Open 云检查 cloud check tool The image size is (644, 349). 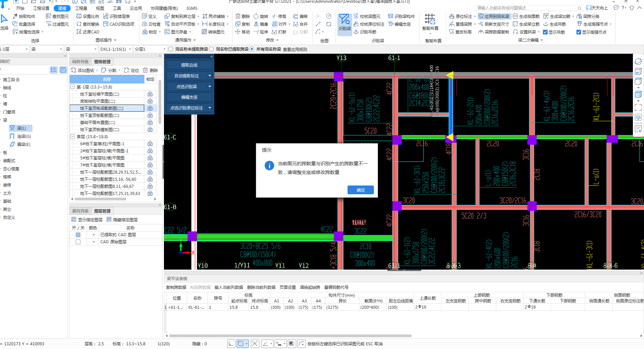[x=151, y=24]
